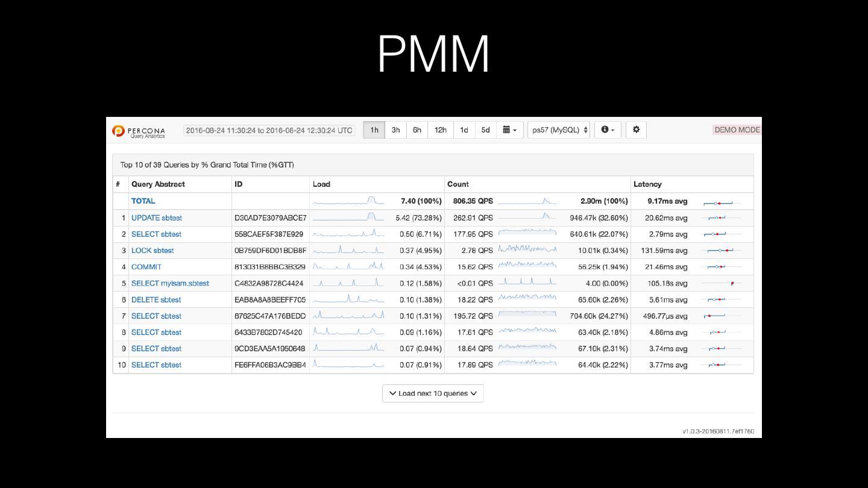The image size is (868, 488).
Task: Open the info icon dropdown menu
Action: (x=608, y=130)
